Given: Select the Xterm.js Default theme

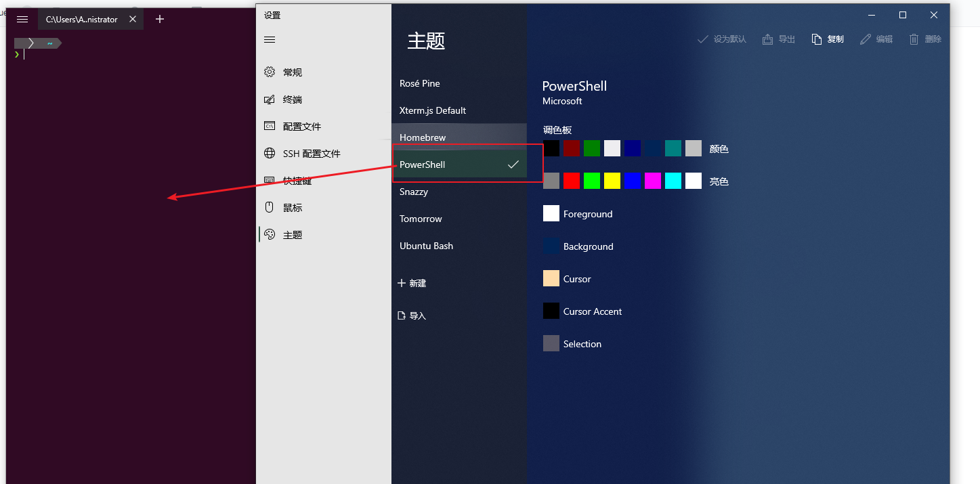Looking at the screenshot, I should 459,110.
